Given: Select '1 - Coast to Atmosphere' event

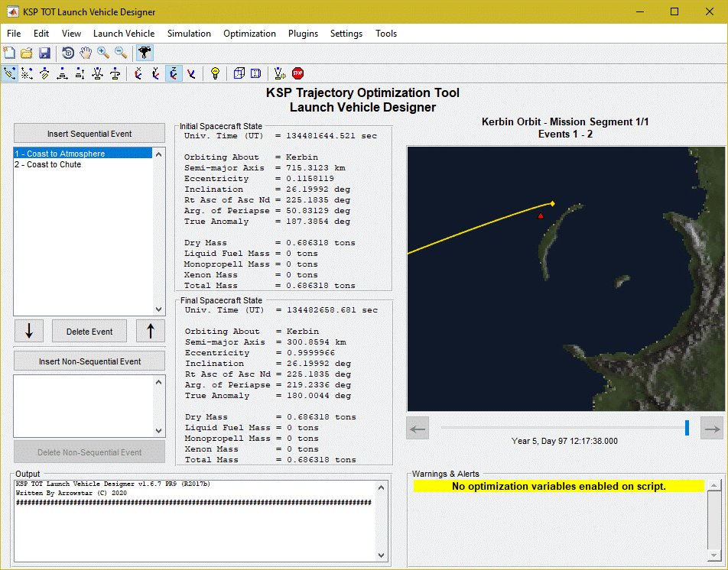Looking at the screenshot, I should click(x=83, y=154).
